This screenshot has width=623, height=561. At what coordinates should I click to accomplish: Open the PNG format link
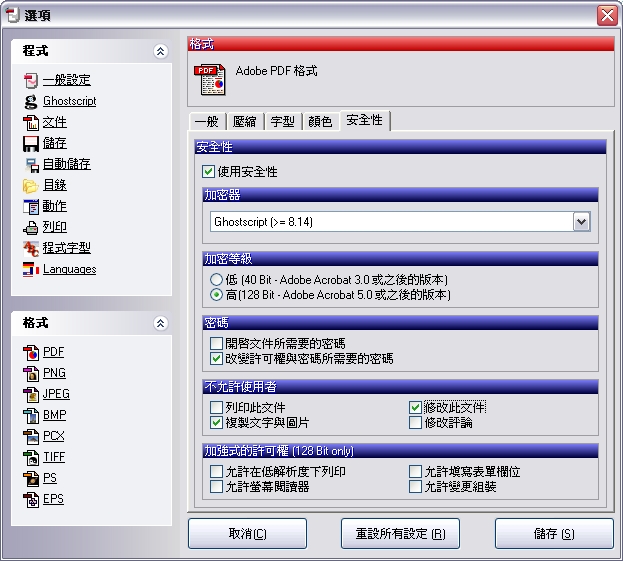point(54,373)
